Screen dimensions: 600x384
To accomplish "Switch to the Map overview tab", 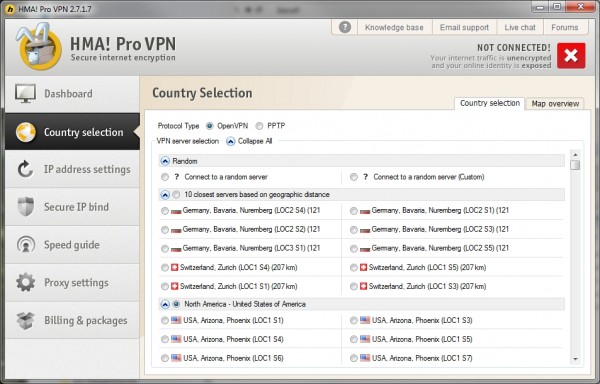I will click(555, 104).
